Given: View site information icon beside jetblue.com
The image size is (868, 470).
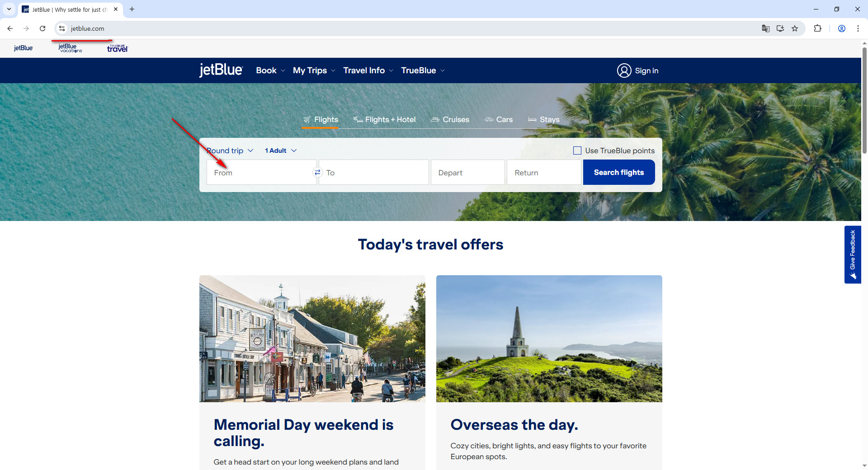Looking at the screenshot, I should click(62, 28).
